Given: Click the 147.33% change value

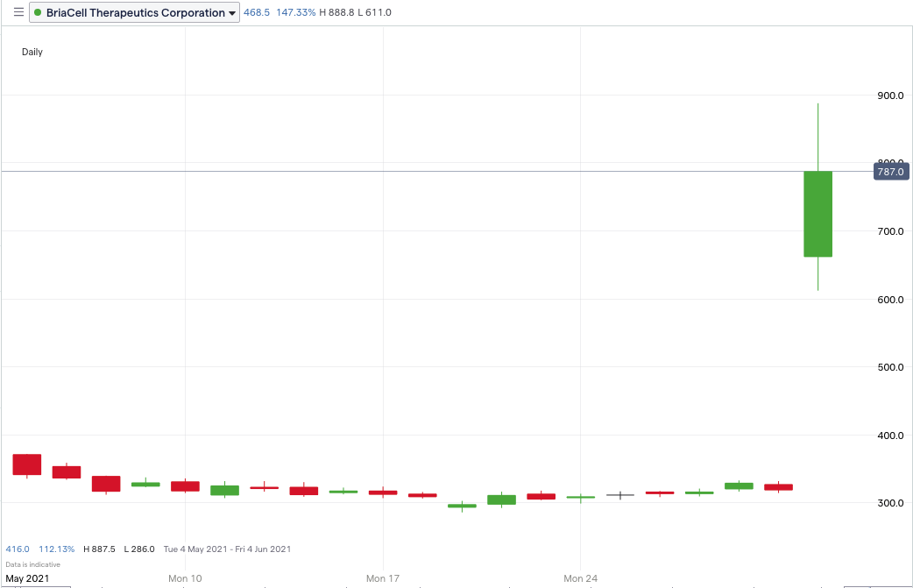Looking at the screenshot, I should tap(296, 12).
